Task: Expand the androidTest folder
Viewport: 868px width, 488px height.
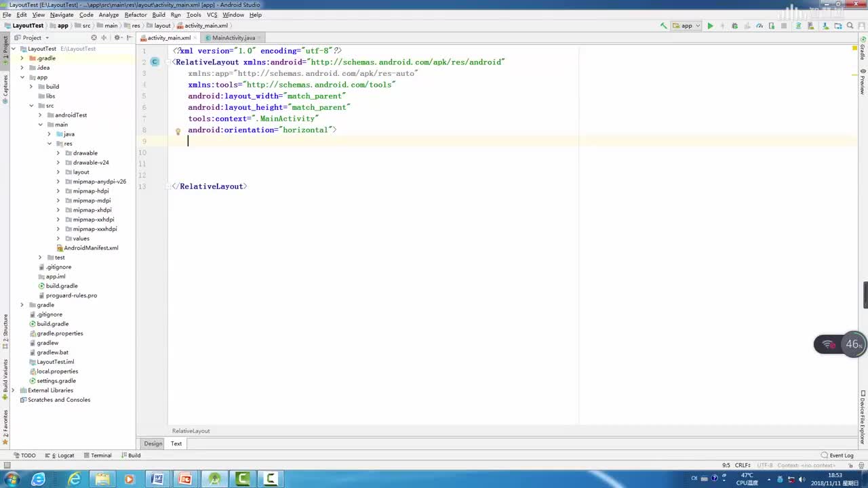Action: click(x=40, y=115)
